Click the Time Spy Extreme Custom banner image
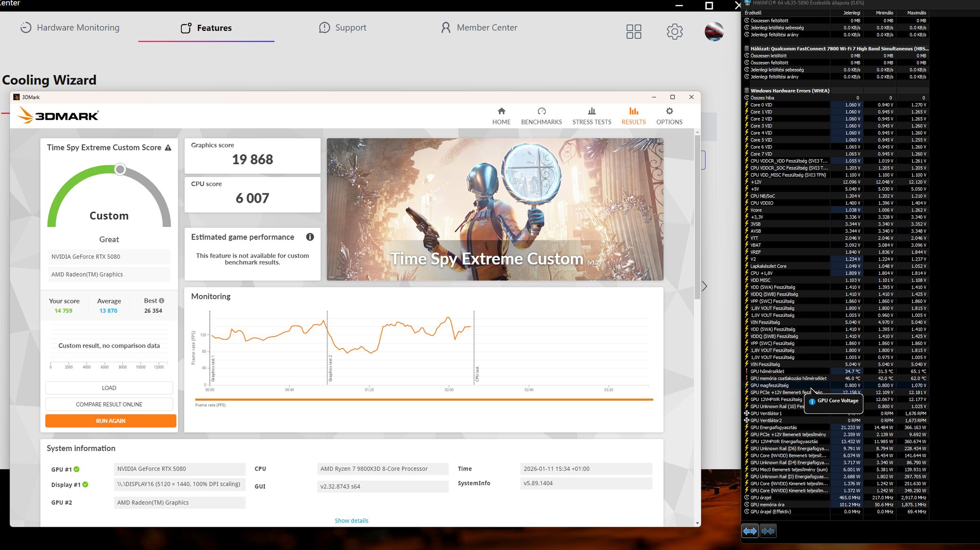 point(495,209)
